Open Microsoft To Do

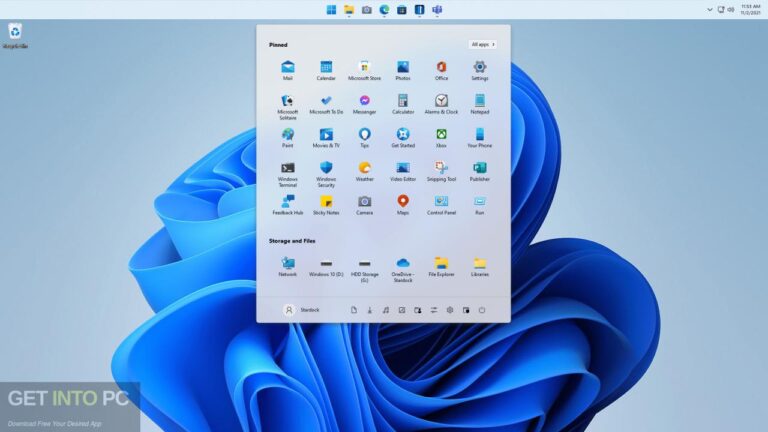point(326,104)
